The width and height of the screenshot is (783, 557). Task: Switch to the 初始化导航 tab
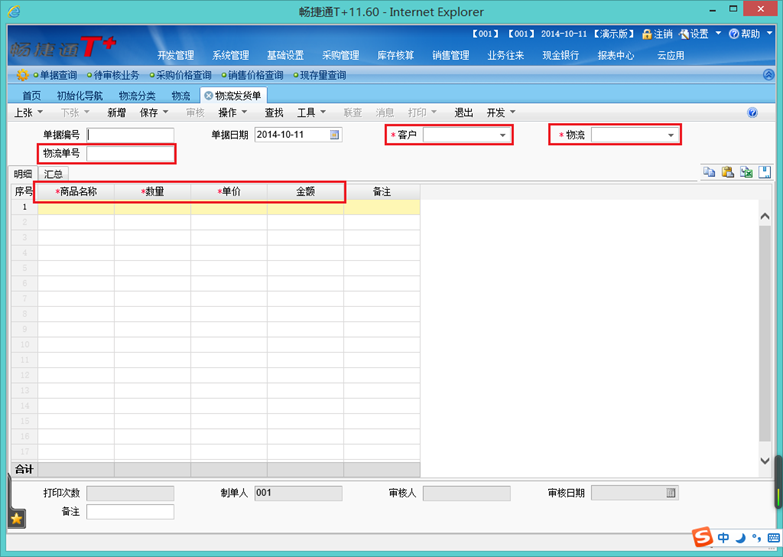(80, 96)
